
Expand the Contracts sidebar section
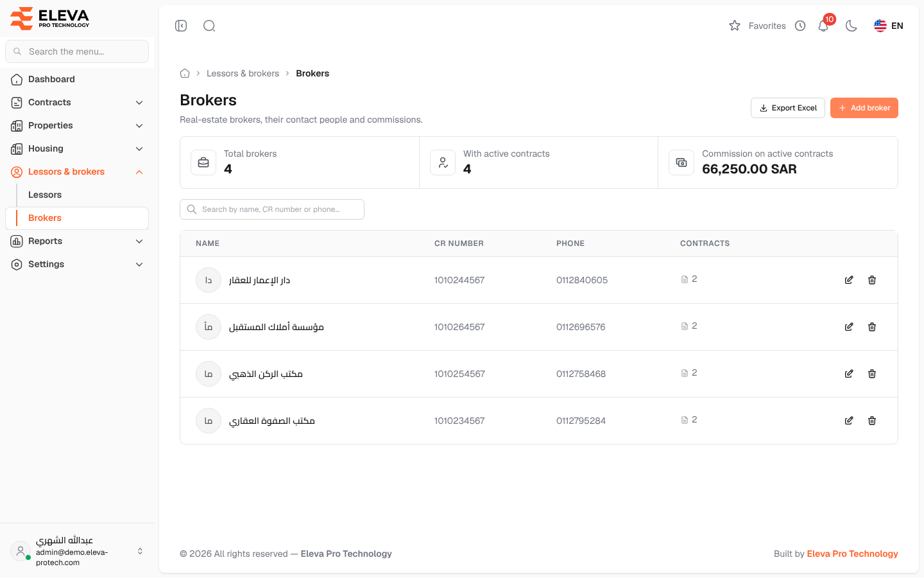click(x=77, y=102)
